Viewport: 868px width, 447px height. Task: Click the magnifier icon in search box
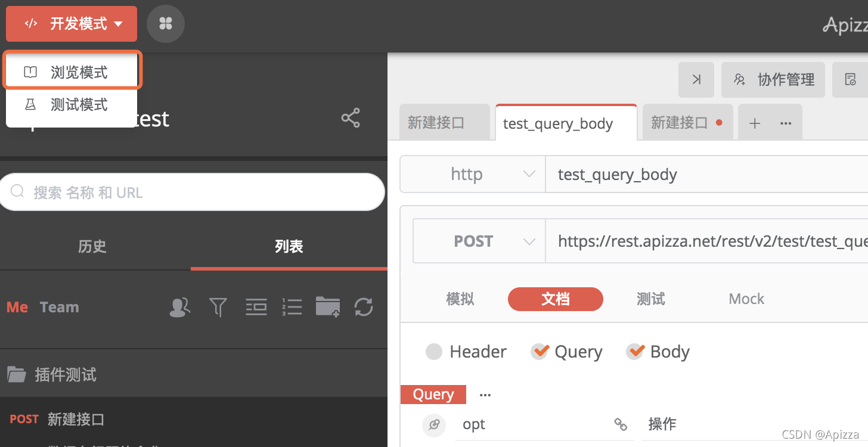coord(18,191)
